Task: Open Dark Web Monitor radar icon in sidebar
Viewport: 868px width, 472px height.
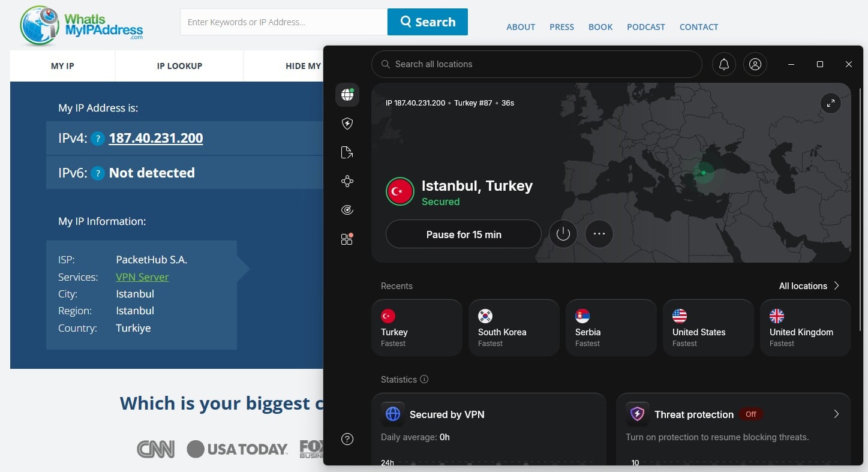Action: 347,210
